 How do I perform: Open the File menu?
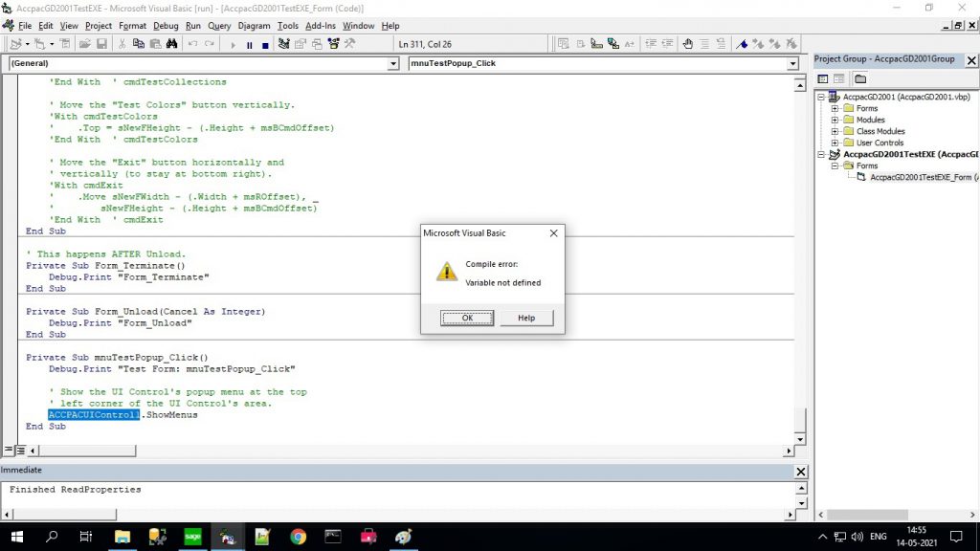(25, 26)
